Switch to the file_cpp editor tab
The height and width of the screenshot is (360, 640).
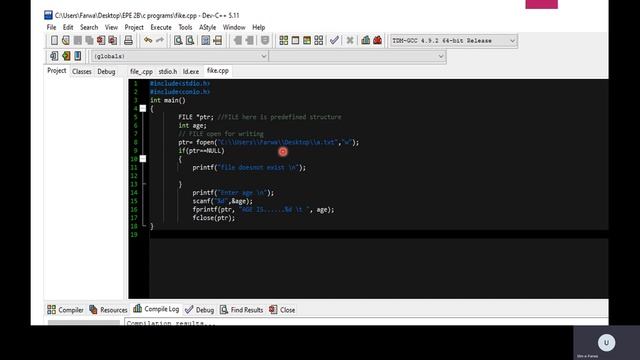(141, 71)
